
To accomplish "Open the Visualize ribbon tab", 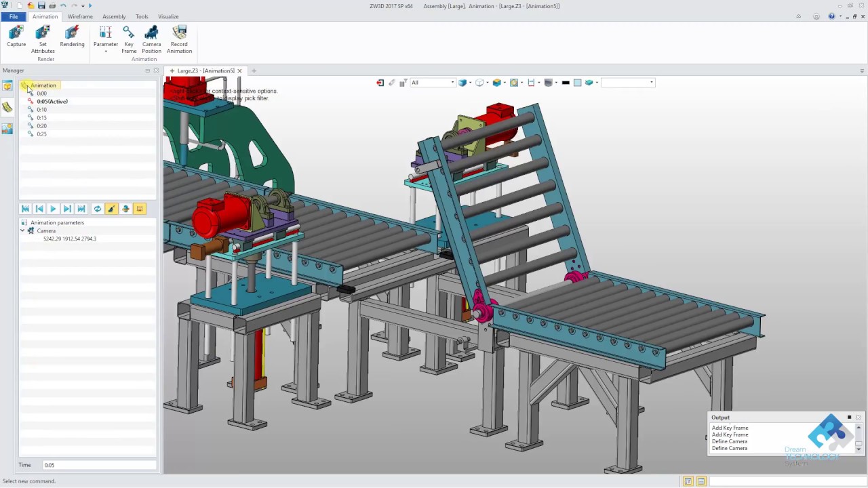I will tap(168, 16).
